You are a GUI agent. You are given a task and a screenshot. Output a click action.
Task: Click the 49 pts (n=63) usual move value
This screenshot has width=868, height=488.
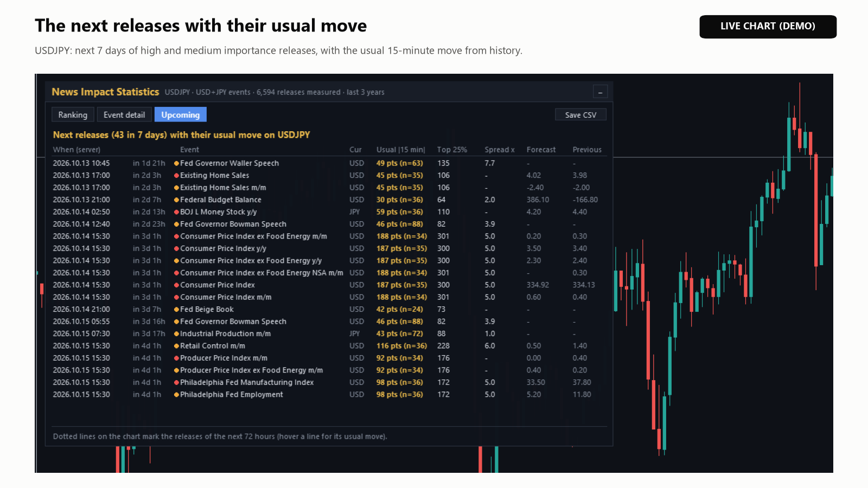[399, 163]
